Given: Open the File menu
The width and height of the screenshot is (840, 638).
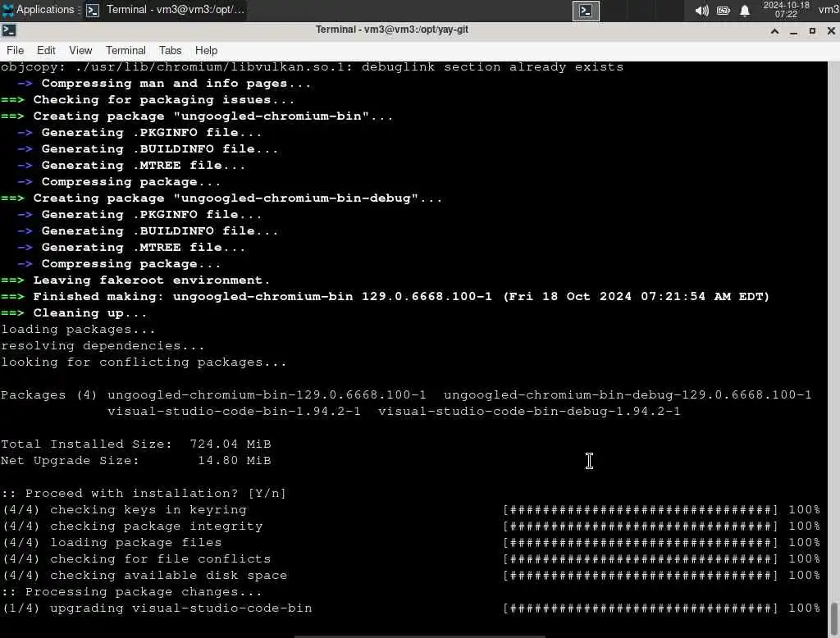Looking at the screenshot, I should pos(15,50).
